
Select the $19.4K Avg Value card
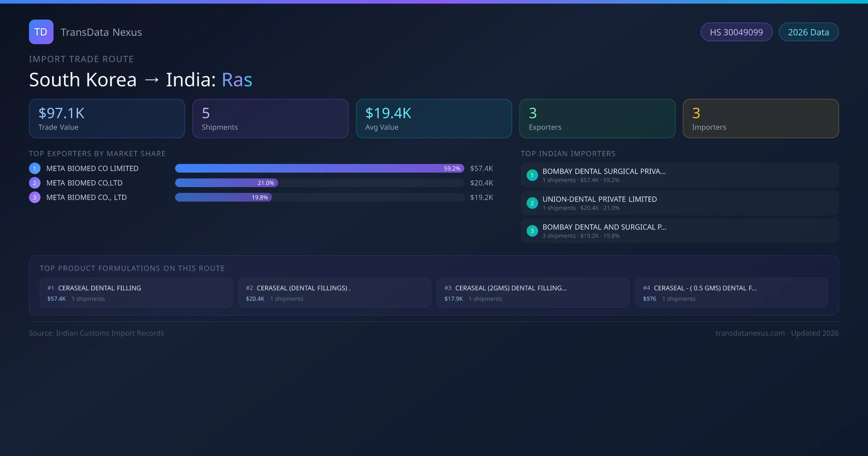coord(434,119)
